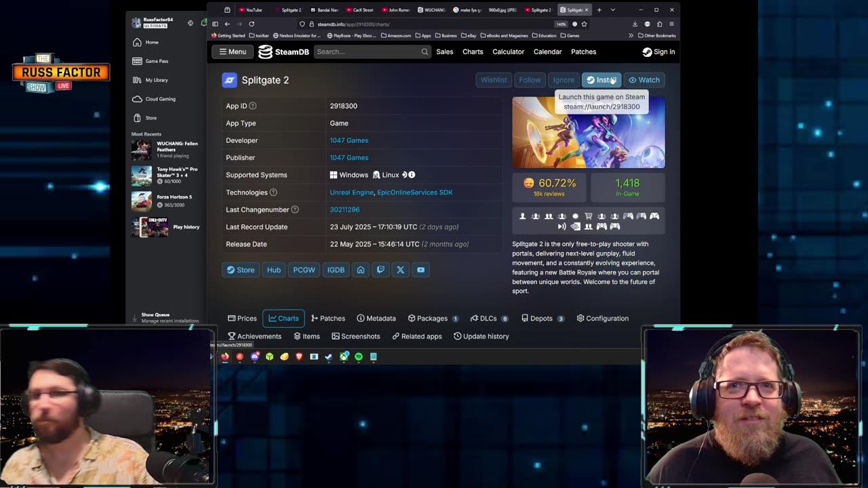This screenshot has width=868, height=488.
Task: Open the Related apps tab
Action: coord(417,336)
